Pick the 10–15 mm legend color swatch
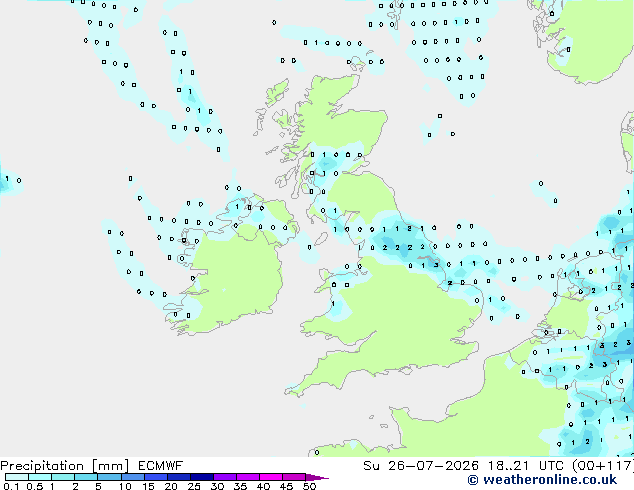634x490 pixels. tap(133, 477)
